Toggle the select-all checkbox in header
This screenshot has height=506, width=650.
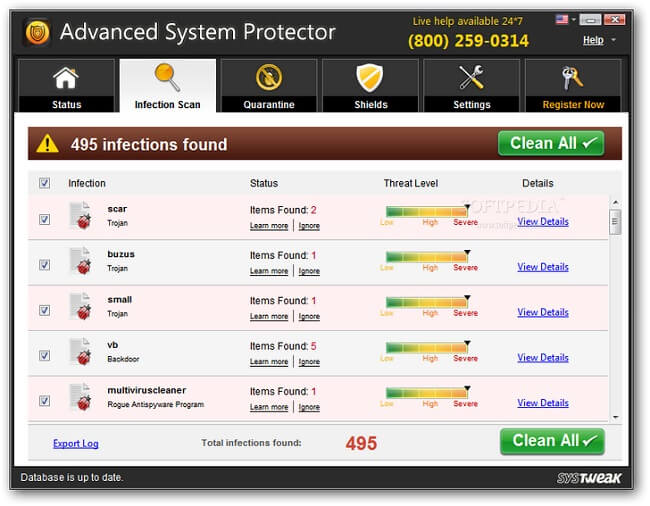(44, 183)
